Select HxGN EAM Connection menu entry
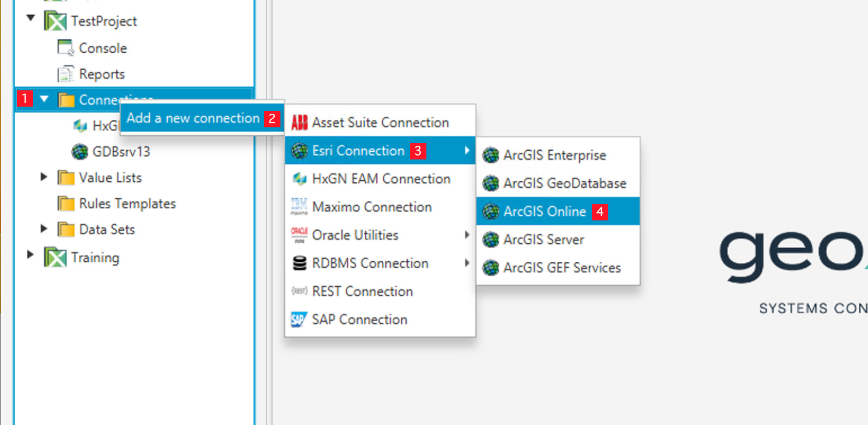This screenshot has height=425, width=868. pyautogui.click(x=380, y=179)
